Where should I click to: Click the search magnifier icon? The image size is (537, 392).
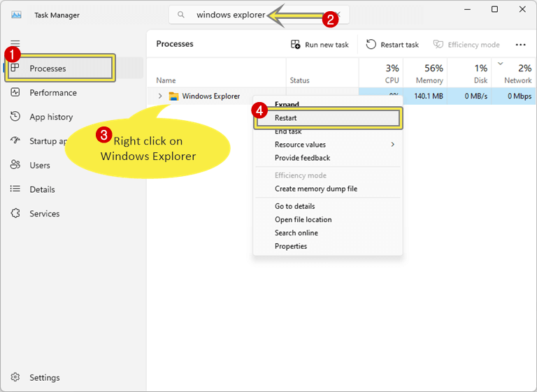[181, 15]
